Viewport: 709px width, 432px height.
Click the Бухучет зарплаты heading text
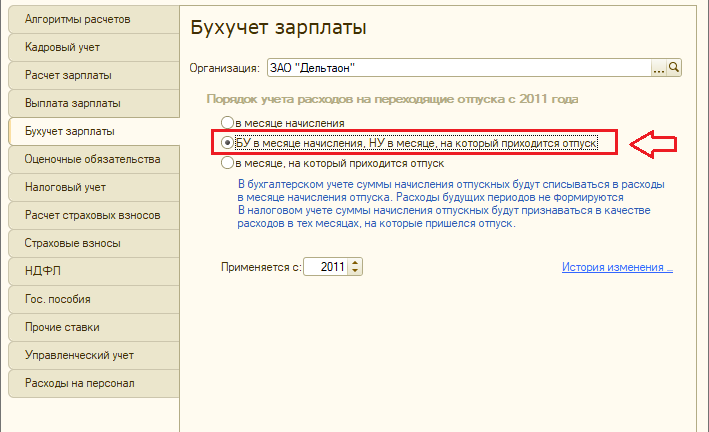point(278,28)
